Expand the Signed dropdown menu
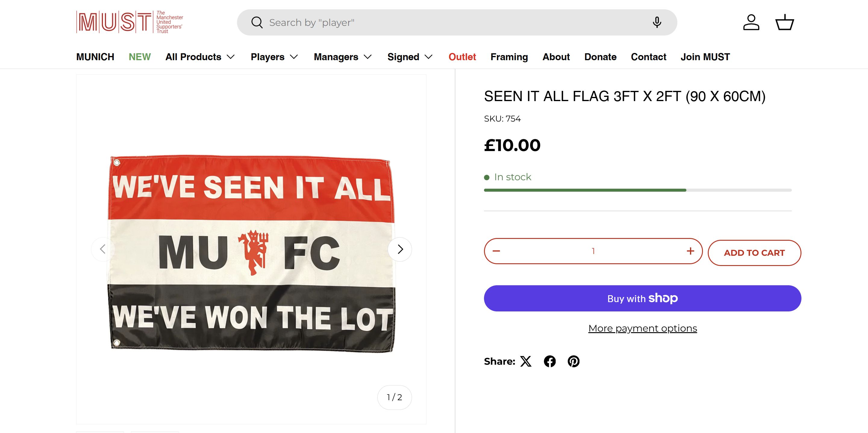868x433 pixels. tap(410, 57)
